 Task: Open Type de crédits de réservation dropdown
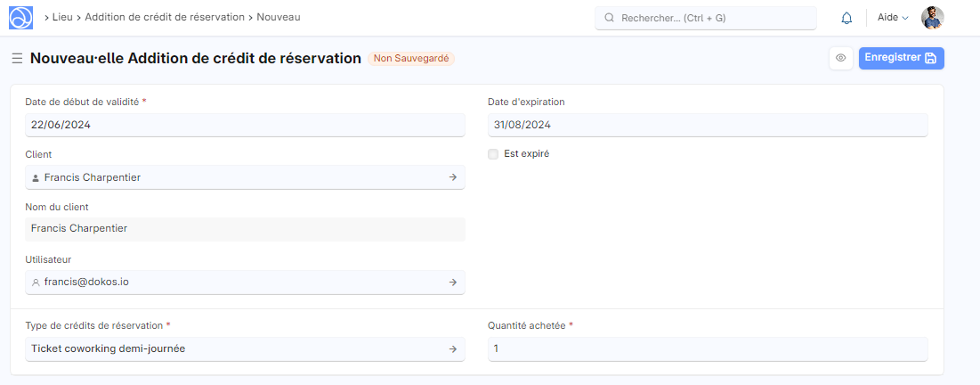pyautogui.click(x=236, y=348)
